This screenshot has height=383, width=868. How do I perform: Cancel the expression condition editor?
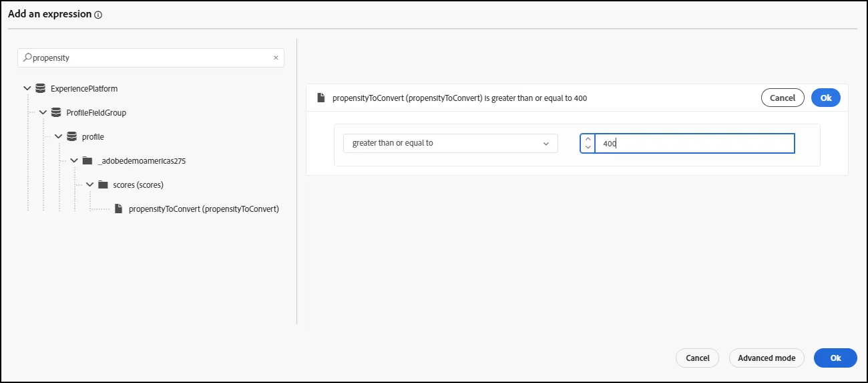[x=783, y=98]
